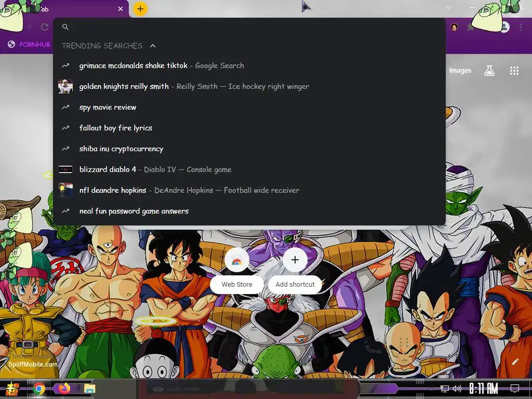Select 'nfl deandre hopkins' suggestion
The width and height of the screenshot is (532, 399).
(x=249, y=190)
